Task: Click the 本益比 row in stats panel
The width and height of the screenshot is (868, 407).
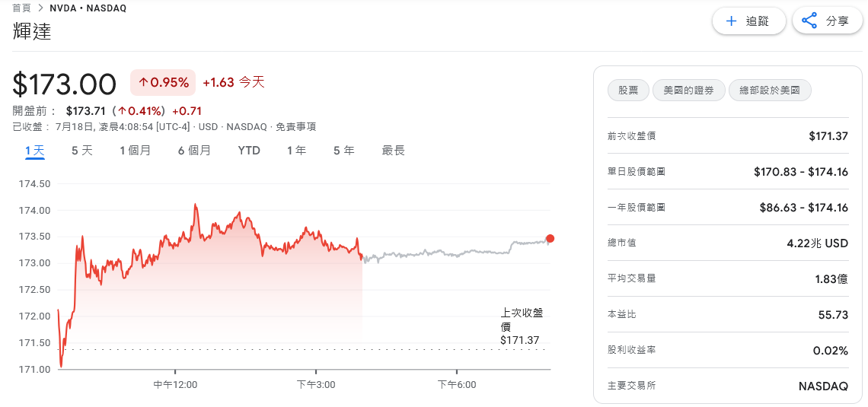Action: [727, 315]
